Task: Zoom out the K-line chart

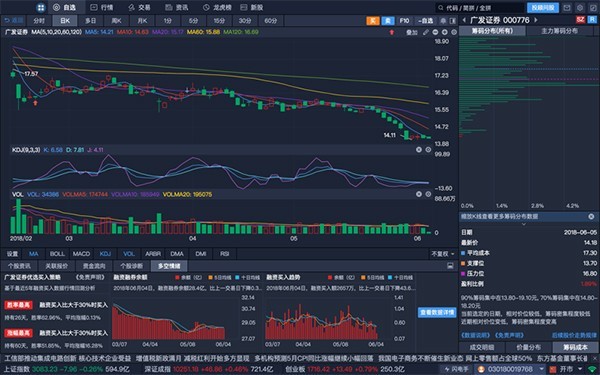Action: coord(435,33)
